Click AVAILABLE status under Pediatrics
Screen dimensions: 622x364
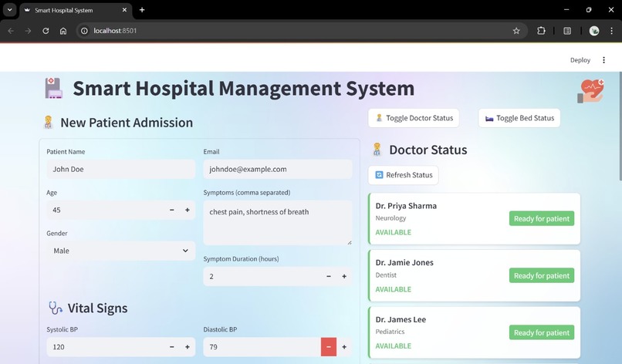[x=393, y=346]
